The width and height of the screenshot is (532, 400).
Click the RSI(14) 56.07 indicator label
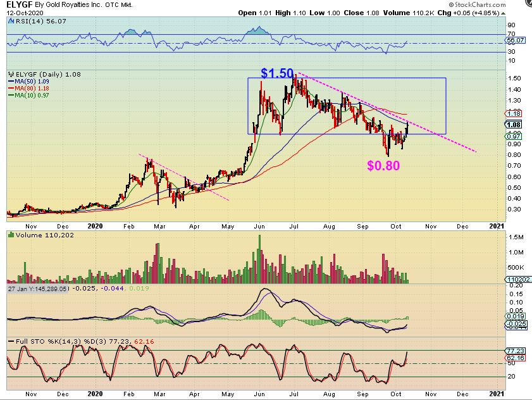click(41, 21)
